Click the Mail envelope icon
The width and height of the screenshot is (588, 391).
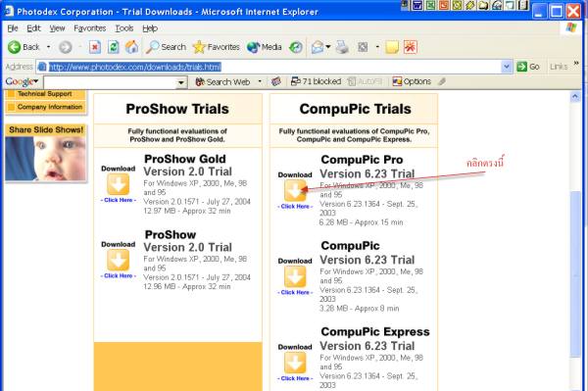tap(318, 47)
